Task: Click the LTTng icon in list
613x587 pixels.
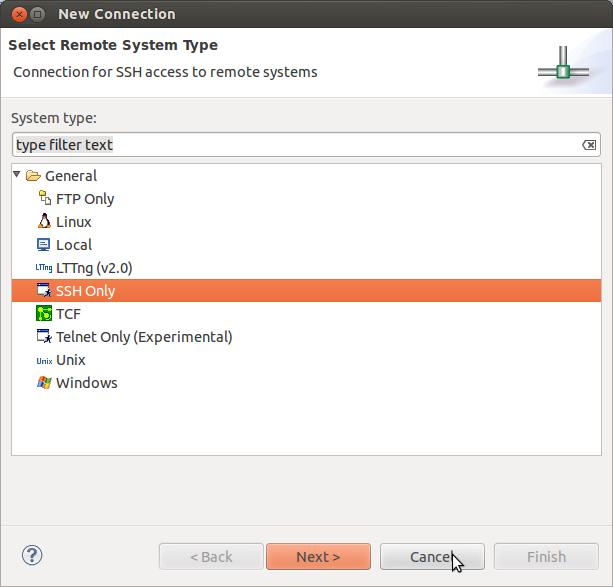Action: [x=44, y=268]
